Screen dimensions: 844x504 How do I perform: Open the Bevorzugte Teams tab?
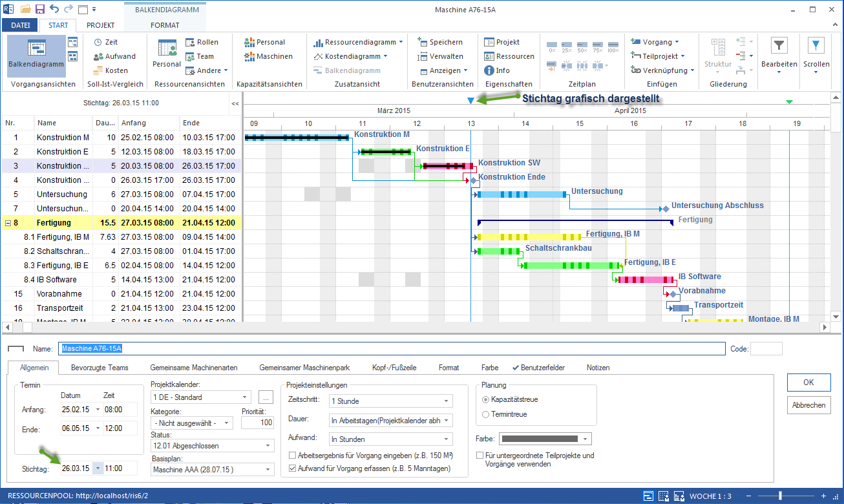pyautogui.click(x=100, y=368)
